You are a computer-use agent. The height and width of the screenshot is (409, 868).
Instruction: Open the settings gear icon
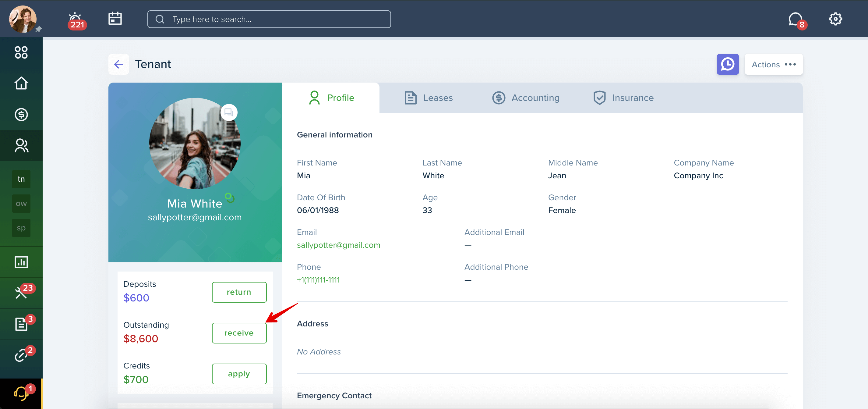(x=835, y=19)
